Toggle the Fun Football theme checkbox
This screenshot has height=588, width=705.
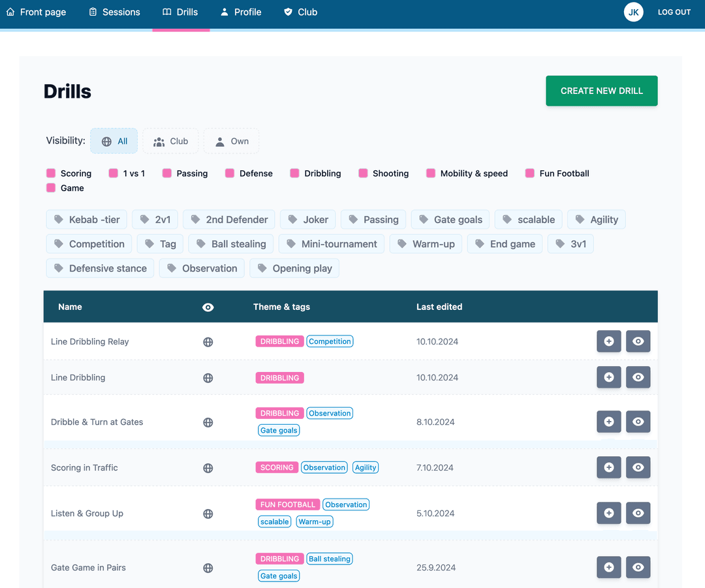(529, 173)
